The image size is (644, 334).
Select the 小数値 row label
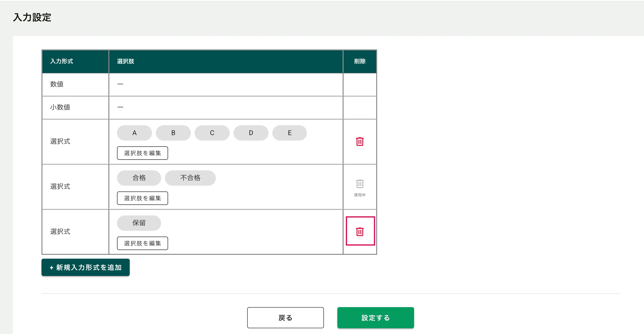coord(60,107)
